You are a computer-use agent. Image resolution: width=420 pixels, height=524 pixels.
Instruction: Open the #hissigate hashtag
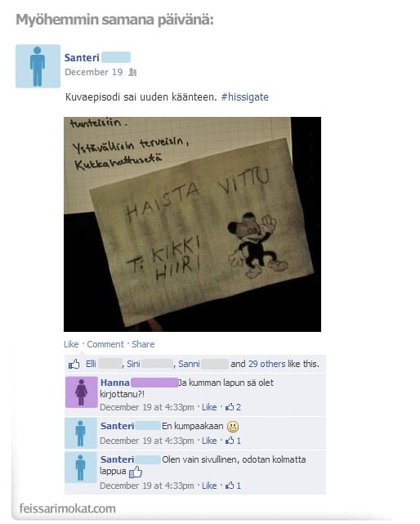click(x=244, y=97)
